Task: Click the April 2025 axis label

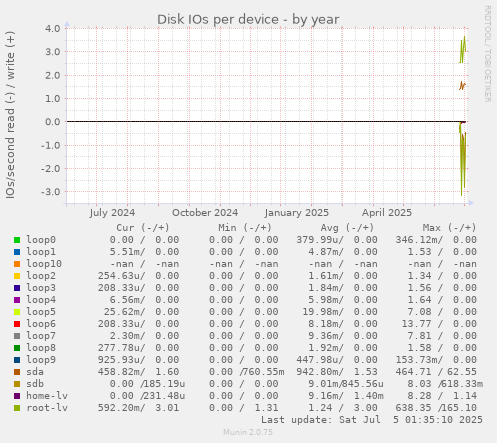Action: tap(387, 213)
